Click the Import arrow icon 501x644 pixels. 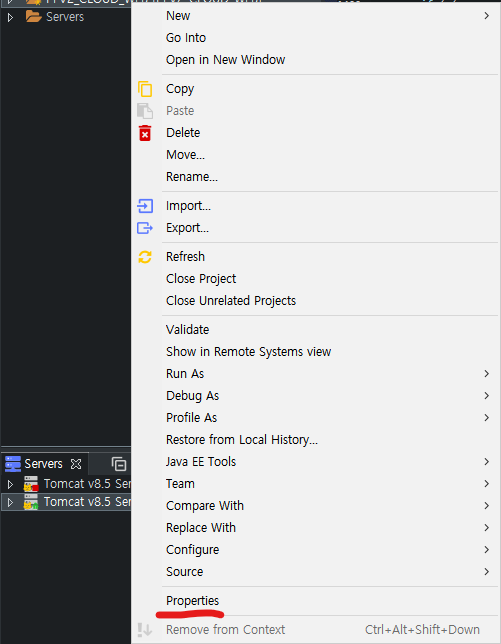click(x=145, y=206)
